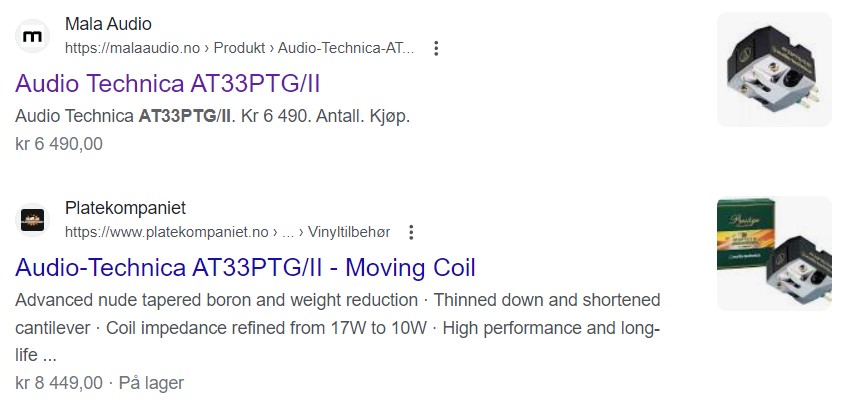The image size is (843, 405).
Task: Click the Produkt breadcrumb segment
Action: tap(238, 48)
